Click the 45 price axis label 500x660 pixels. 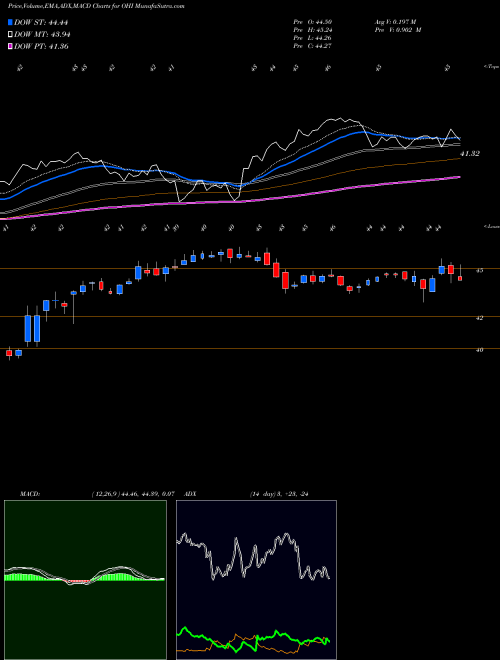tap(479, 270)
